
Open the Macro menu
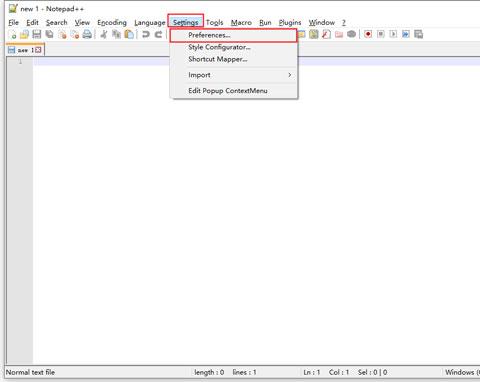[x=241, y=23]
